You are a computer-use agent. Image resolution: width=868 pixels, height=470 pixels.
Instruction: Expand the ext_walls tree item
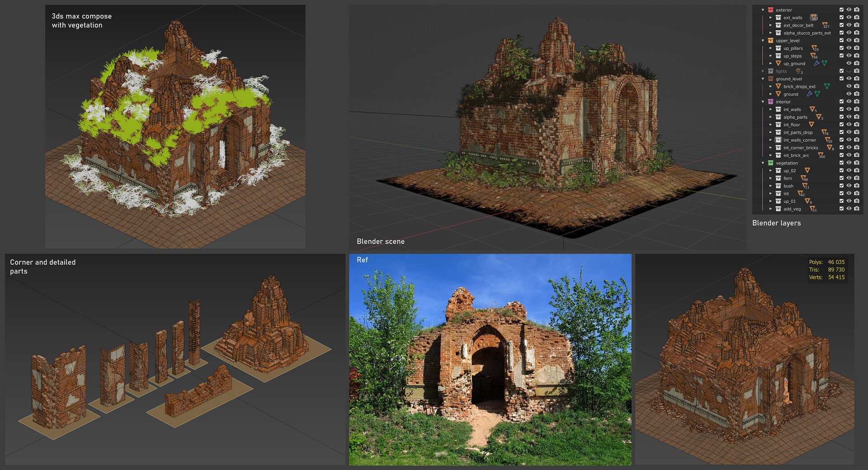click(x=770, y=17)
